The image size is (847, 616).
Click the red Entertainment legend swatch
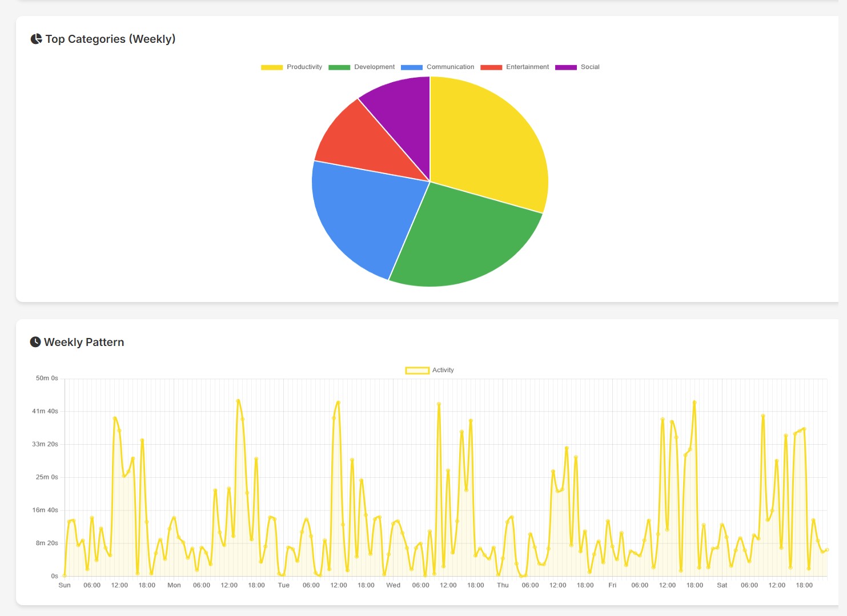(x=491, y=67)
